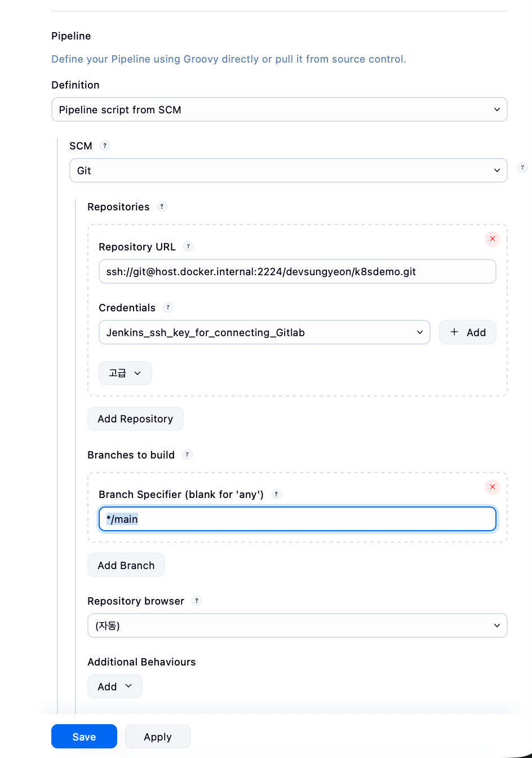Show help for Branches to build
This screenshot has width=532, height=758.
click(x=187, y=455)
